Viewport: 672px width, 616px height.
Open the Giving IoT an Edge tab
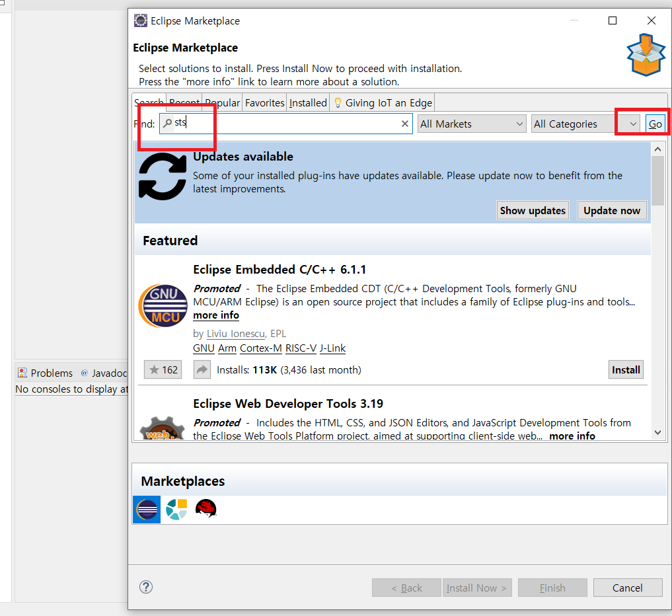point(383,103)
